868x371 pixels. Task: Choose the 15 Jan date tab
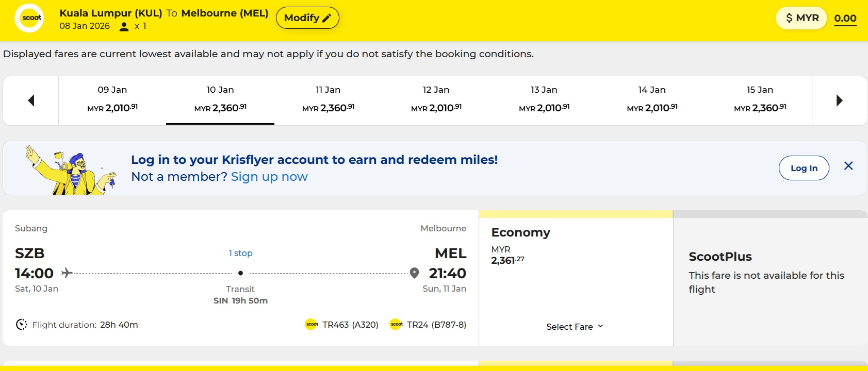click(x=760, y=100)
